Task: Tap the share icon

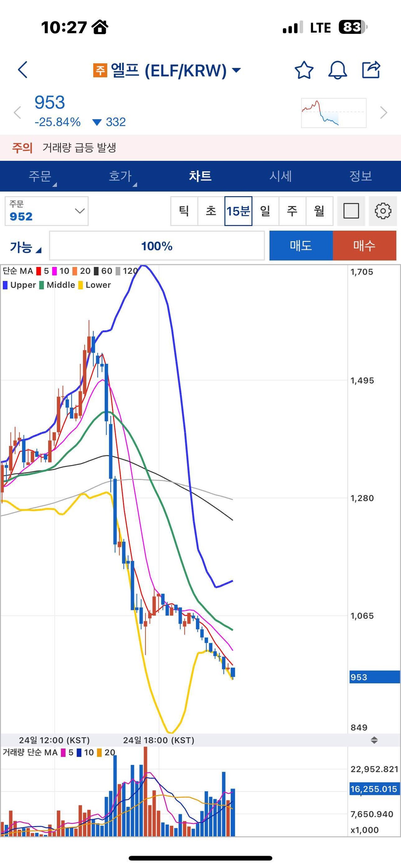Action: coord(371,70)
